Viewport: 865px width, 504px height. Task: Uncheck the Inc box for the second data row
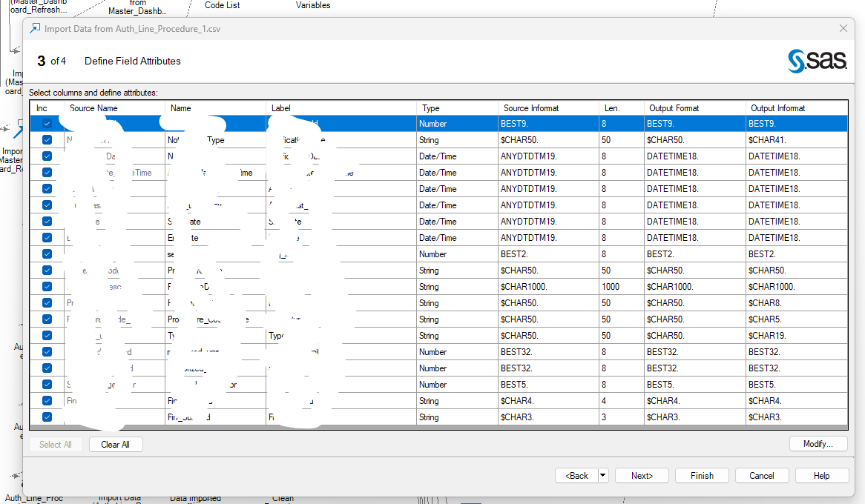coord(46,139)
